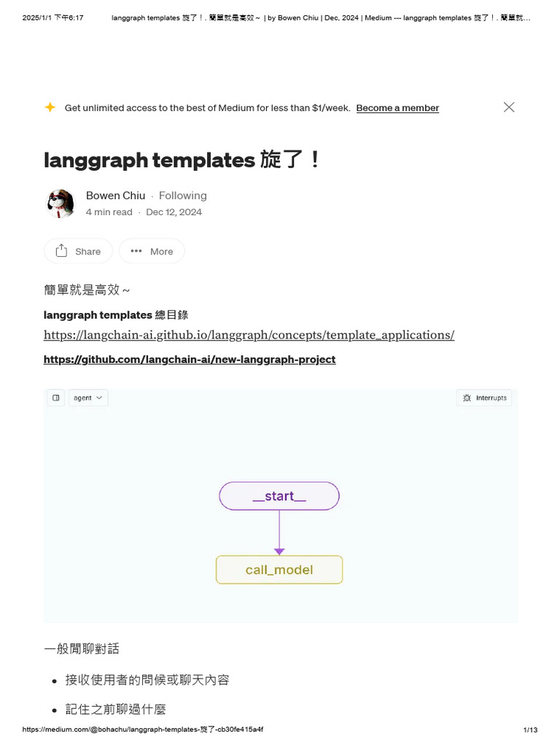
Task: Toggle the Following status
Action: (x=183, y=196)
